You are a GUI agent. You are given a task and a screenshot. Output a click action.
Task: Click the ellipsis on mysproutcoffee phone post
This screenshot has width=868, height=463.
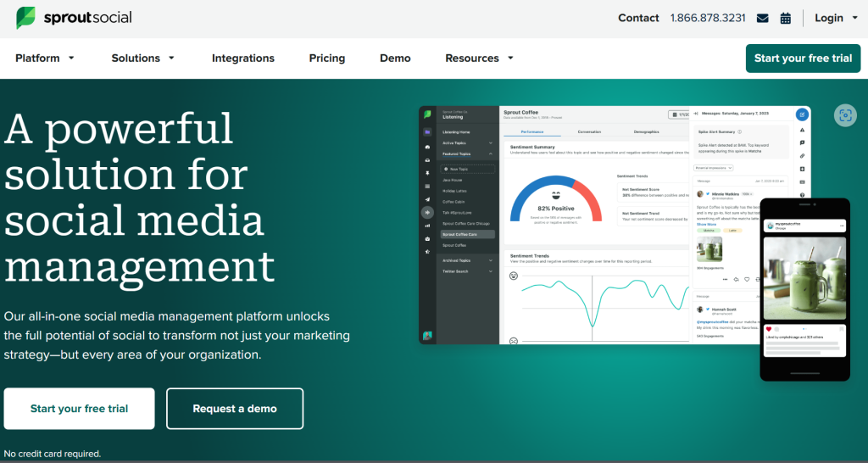click(x=842, y=226)
